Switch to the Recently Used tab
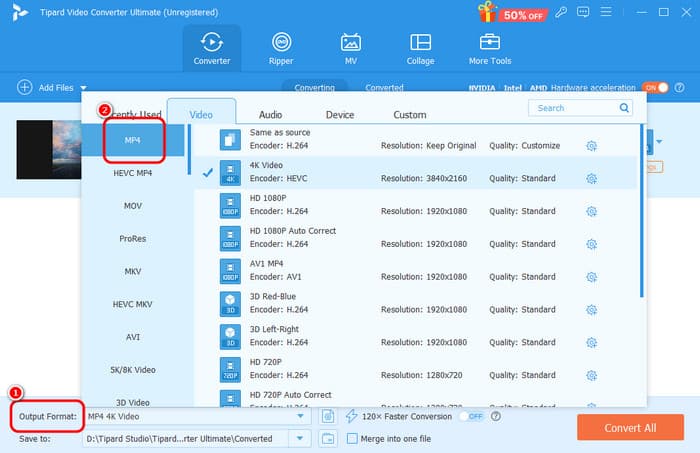Viewport: 700px width, 453px height. (136, 114)
